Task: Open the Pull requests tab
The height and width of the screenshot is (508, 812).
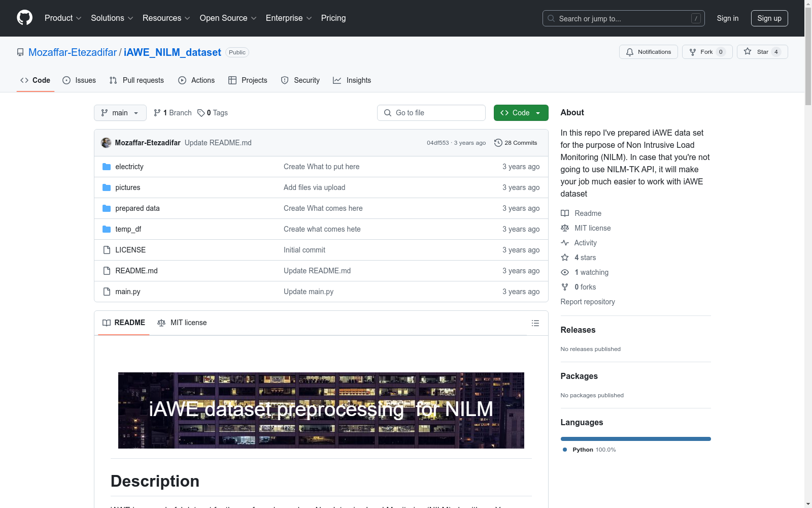Action: tap(137, 80)
